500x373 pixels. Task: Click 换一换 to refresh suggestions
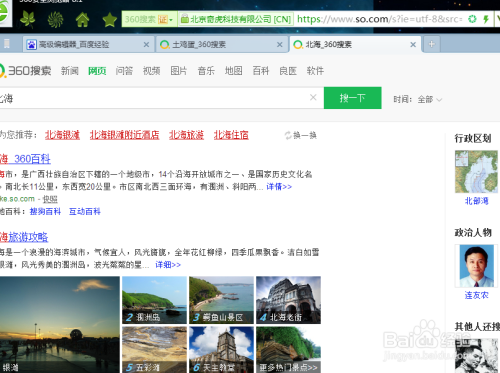301,135
